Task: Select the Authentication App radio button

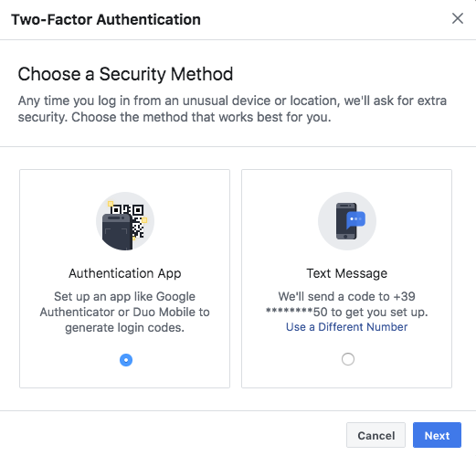Action: coord(126,360)
